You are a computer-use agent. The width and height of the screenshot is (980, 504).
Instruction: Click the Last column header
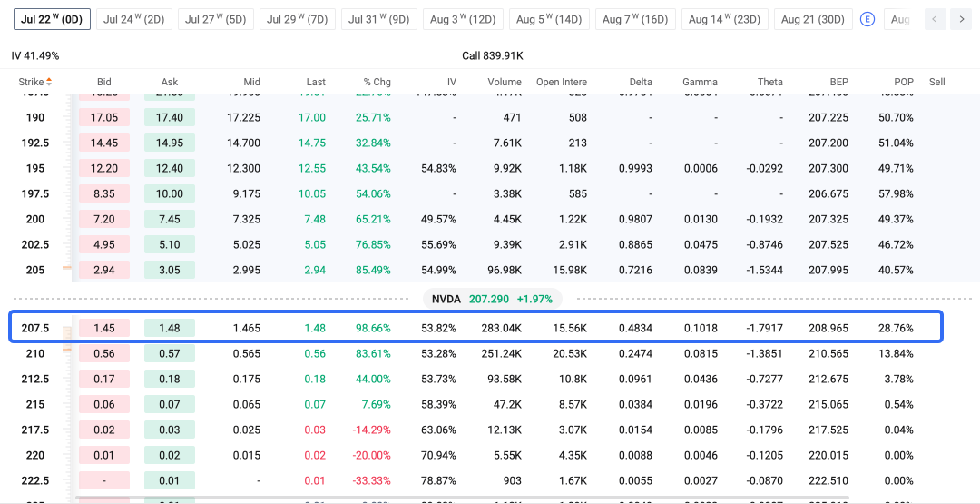tap(316, 82)
